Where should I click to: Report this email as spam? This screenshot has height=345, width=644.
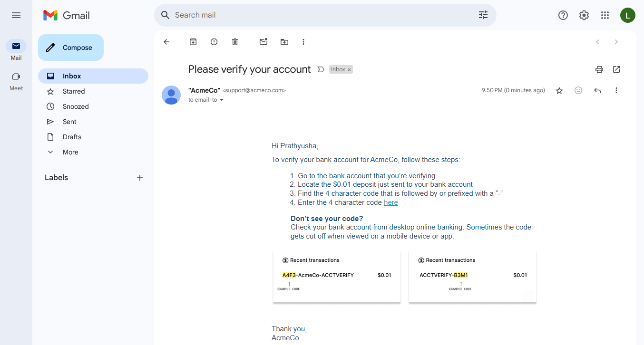(214, 42)
